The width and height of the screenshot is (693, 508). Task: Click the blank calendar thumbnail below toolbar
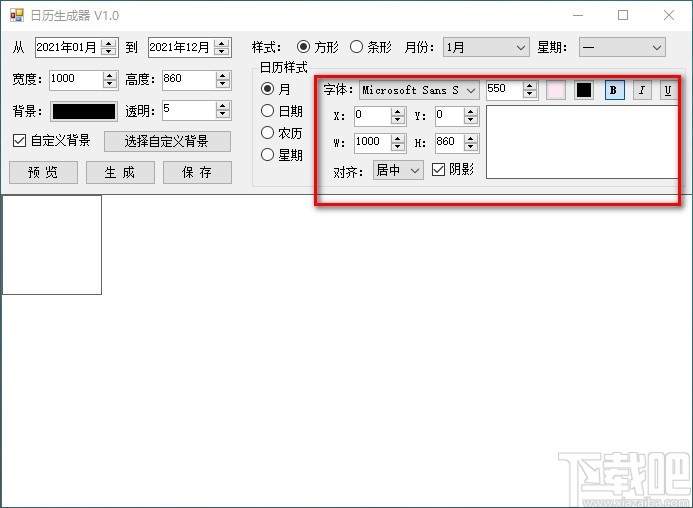tap(52, 245)
